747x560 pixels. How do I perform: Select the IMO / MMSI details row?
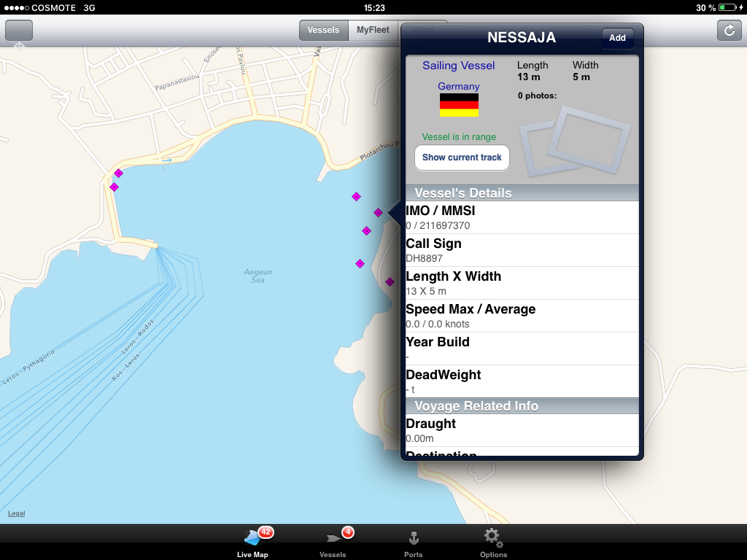522,217
